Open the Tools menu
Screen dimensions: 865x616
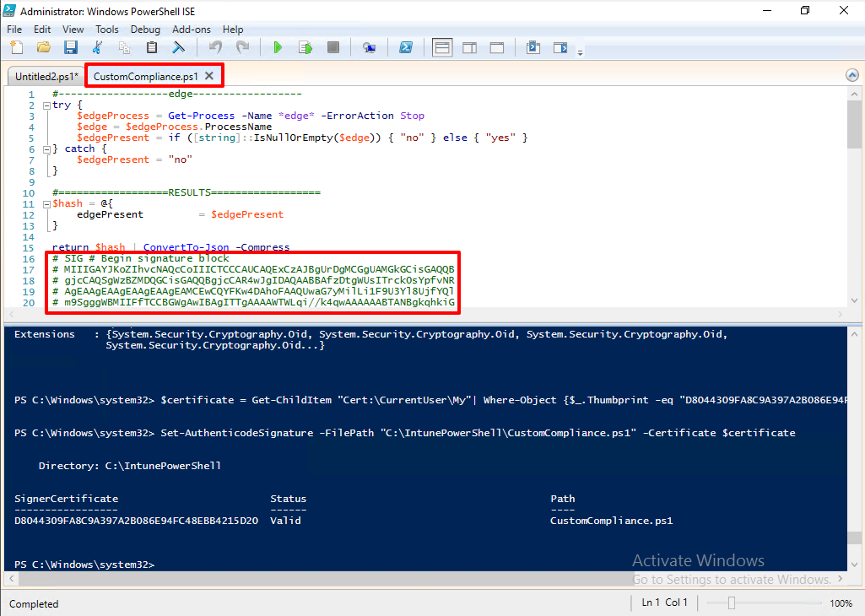coord(107,30)
